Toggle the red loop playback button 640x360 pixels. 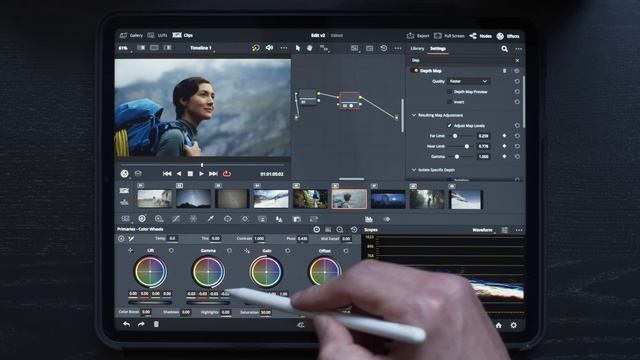227,174
